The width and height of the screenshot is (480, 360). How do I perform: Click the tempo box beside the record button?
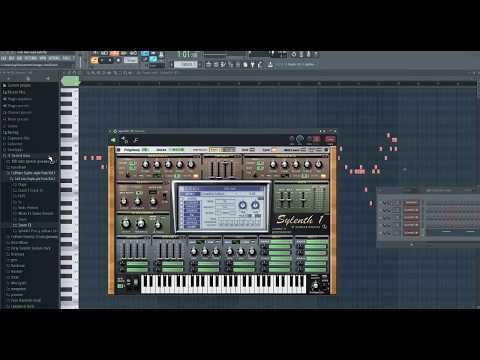tap(131, 60)
